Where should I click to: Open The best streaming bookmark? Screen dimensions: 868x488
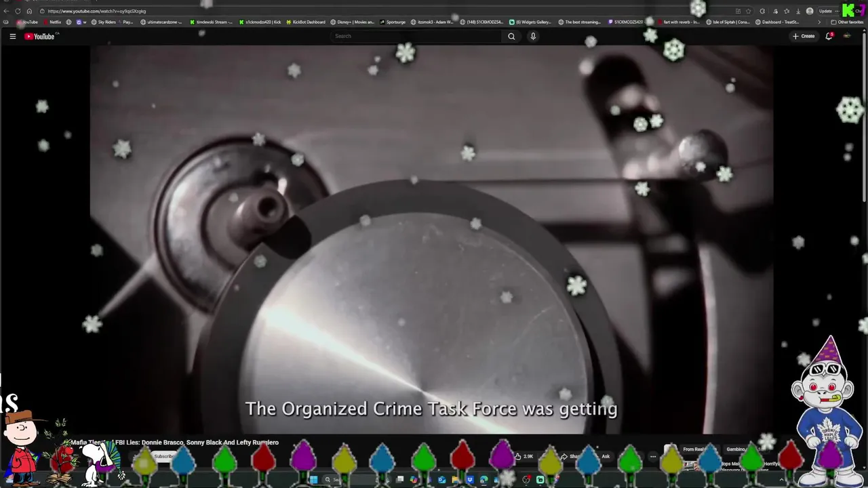tap(580, 22)
